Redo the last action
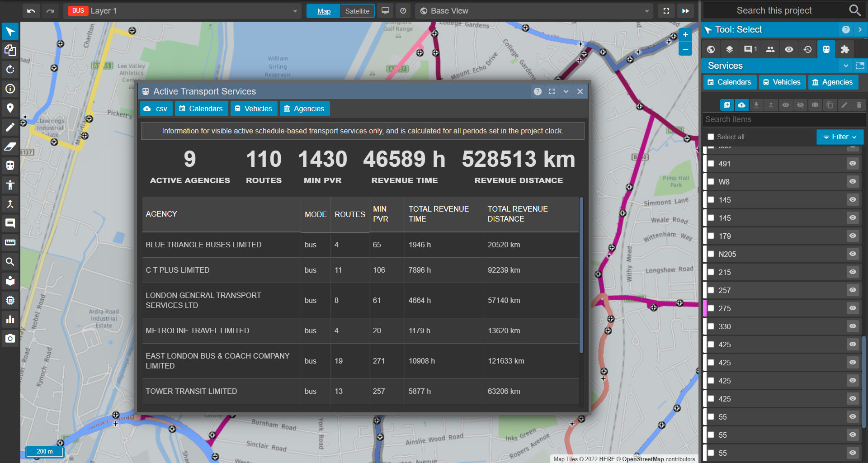The image size is (868, 463). click(x=50, y=11)
